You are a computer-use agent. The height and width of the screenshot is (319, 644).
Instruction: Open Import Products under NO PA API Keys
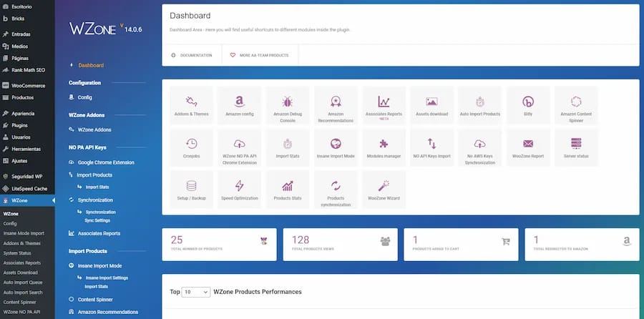(94, 175)
